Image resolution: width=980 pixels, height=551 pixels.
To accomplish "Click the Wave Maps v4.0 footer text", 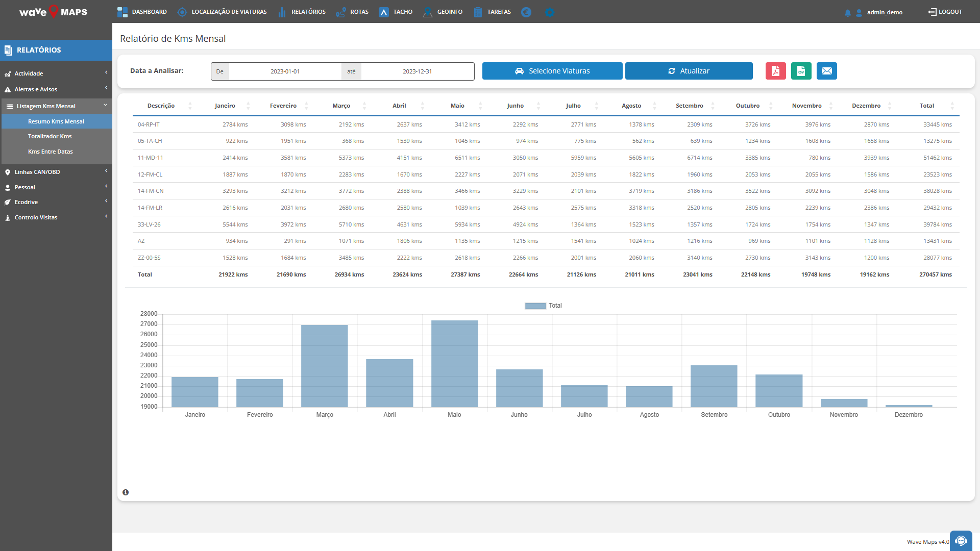I will pos(928,542).
